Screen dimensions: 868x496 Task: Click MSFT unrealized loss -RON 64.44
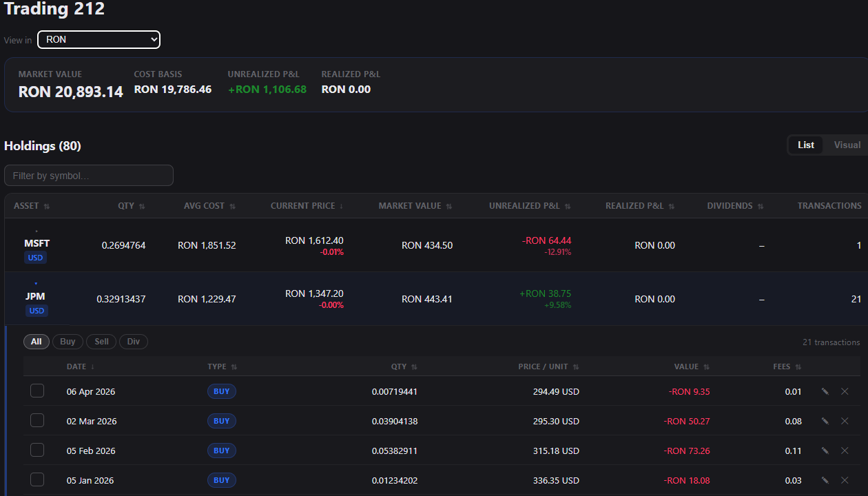click(x=546, y=240)
